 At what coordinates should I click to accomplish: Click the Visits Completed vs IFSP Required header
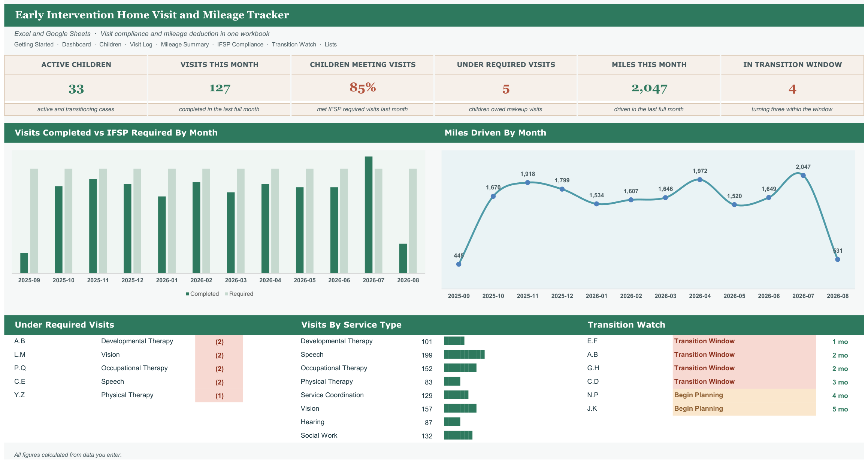tap(116, 133)
